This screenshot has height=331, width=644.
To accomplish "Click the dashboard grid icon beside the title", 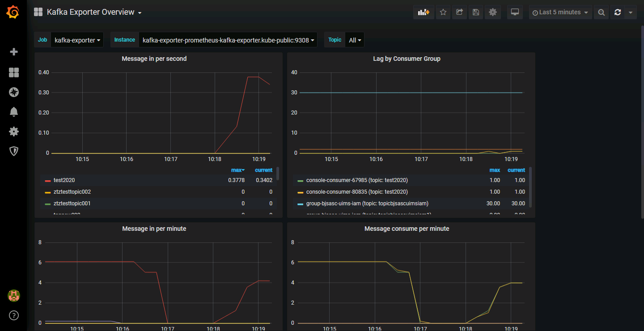I will [38, 12].
